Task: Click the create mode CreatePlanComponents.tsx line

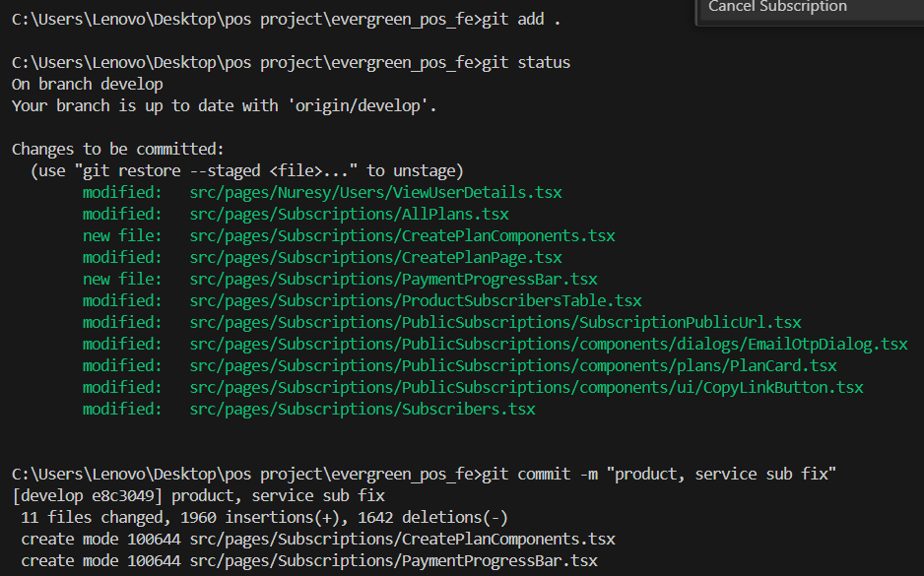Action: 317,540
